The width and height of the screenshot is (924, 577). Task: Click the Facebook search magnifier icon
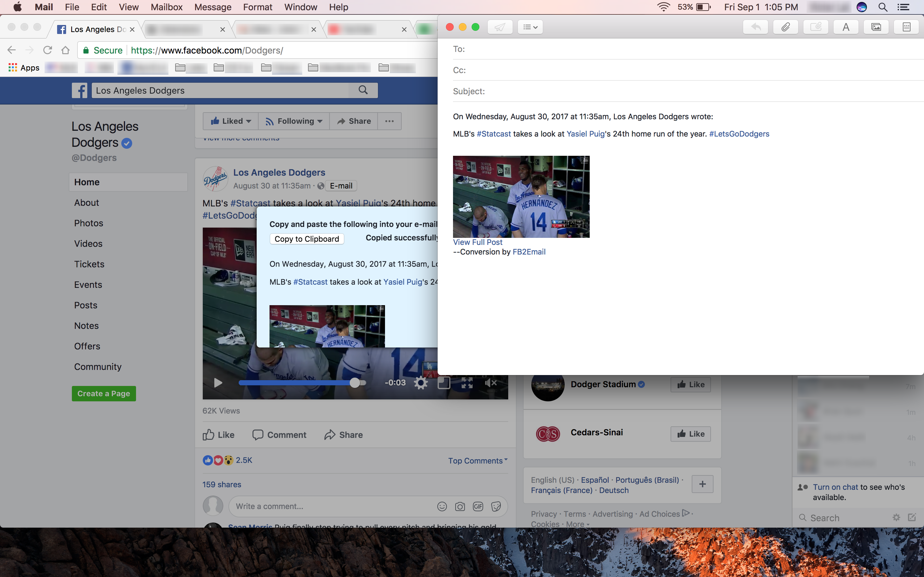363,90
